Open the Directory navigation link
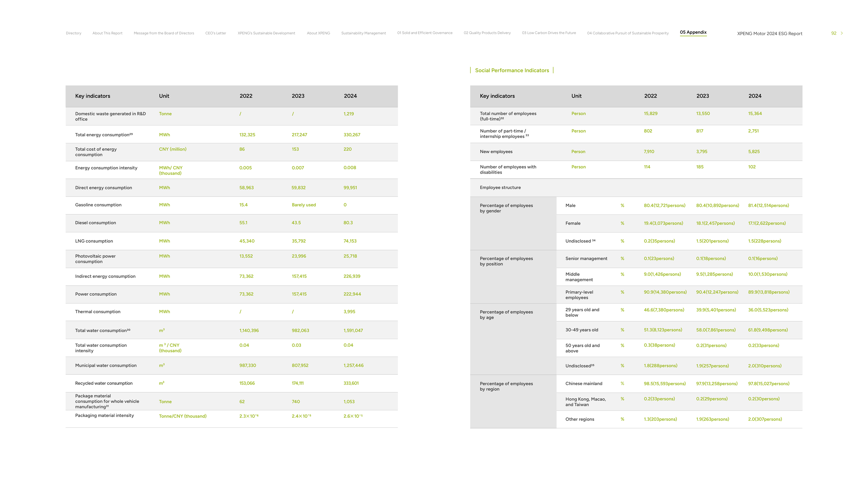The image size is (868, 488). tap(74, 33)
